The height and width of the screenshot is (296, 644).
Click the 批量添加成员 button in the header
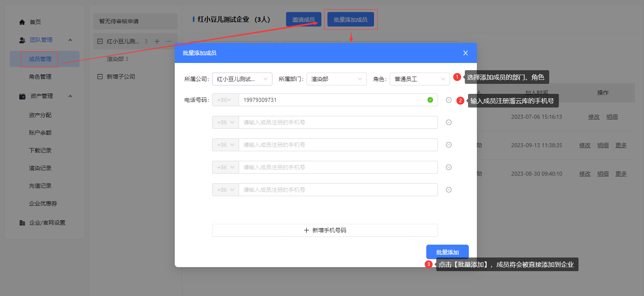(x=351, y=20)
